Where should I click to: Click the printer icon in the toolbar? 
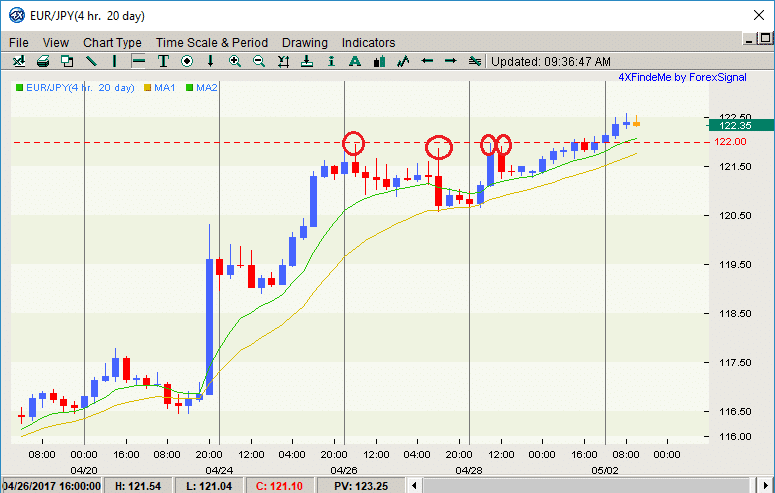pyautogui.click(x=43, y=61)
